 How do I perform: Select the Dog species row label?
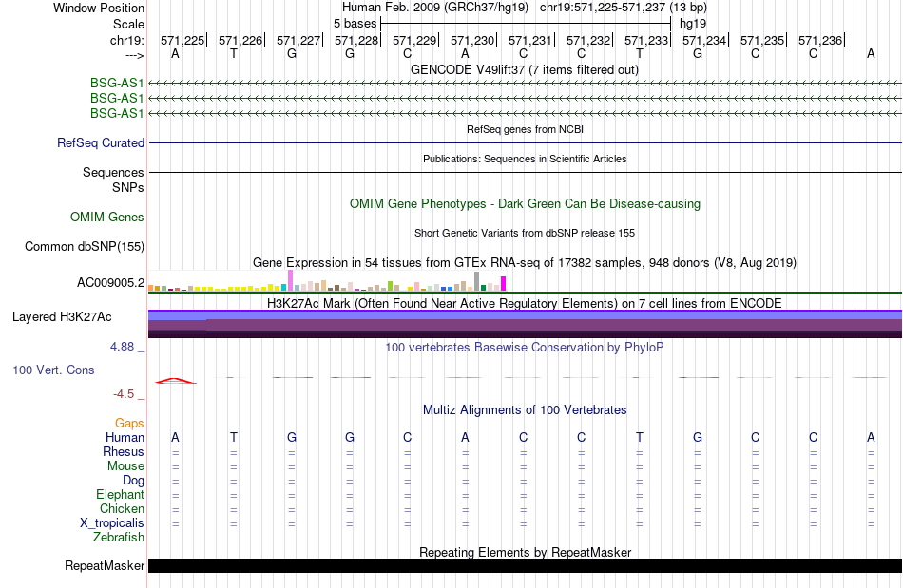pyautogui.click(x=134, y=480)
